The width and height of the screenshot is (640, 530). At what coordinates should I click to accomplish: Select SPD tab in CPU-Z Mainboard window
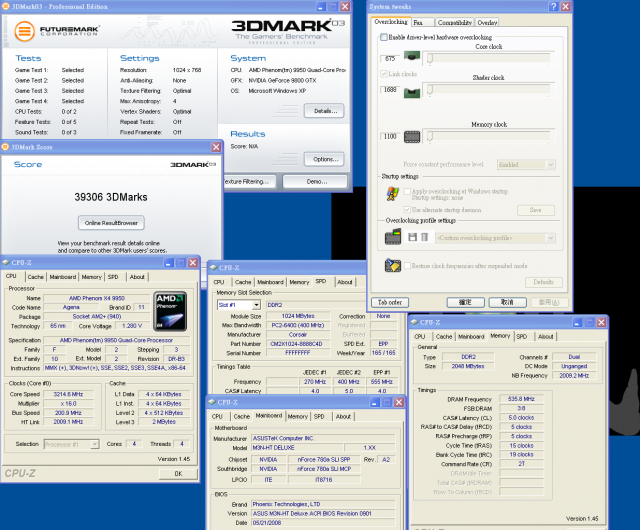(319, 416)
